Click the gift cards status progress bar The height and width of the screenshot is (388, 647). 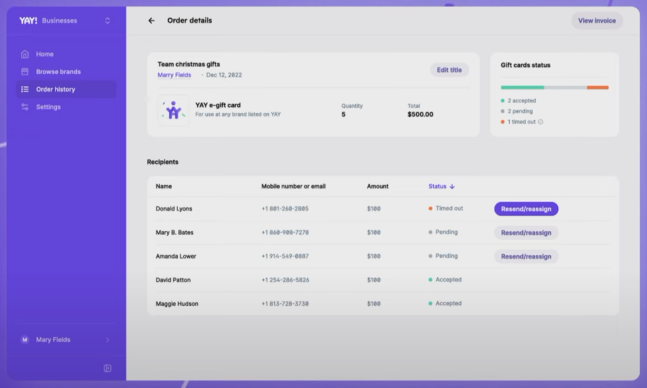(x=555, y=88)
